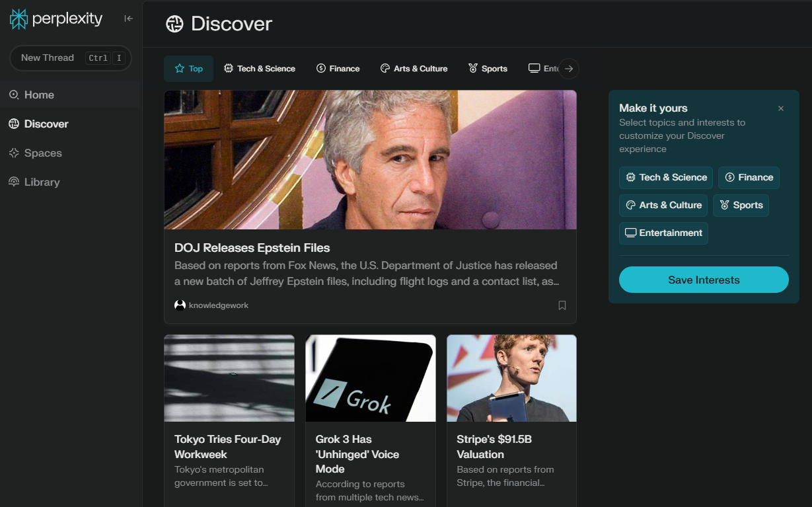812x507 pixels.
Task: Open Grok 3 Has 'Unhinged' Voice Mode headline
Action: coord(357,454)
